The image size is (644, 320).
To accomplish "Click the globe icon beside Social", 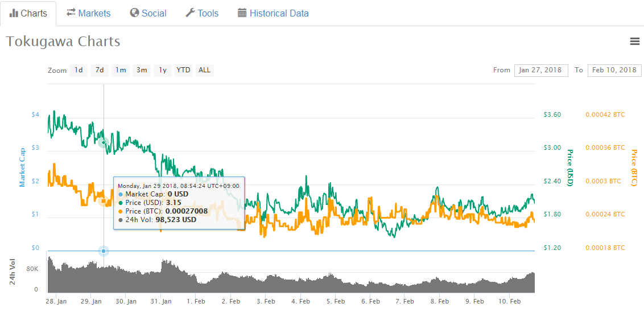I will click(134, 13).
